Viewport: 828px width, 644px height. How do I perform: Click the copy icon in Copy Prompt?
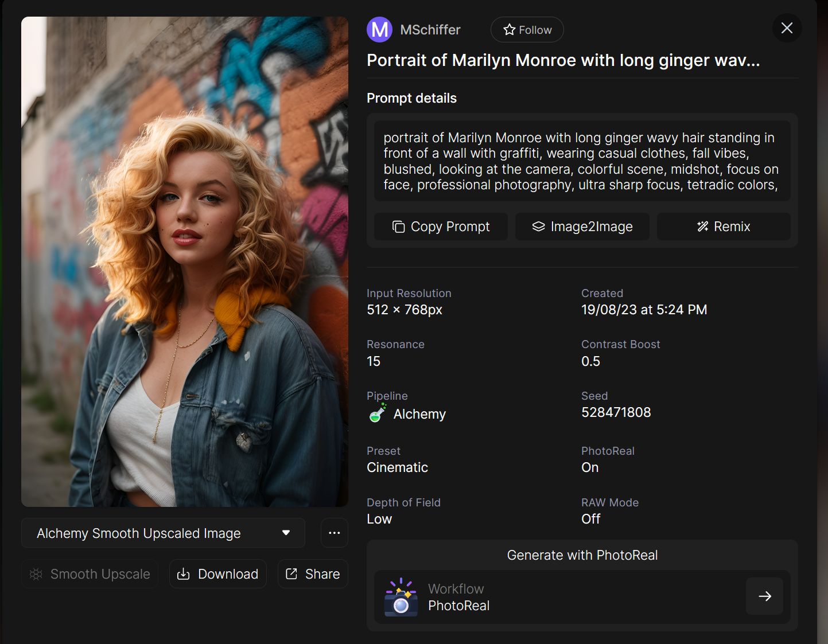pos(398,227)
